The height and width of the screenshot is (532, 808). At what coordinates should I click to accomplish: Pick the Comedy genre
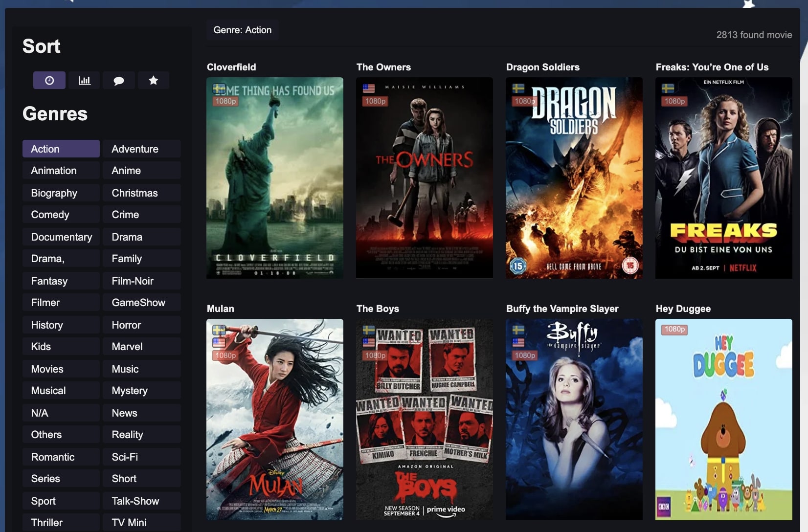coord(61,215)
